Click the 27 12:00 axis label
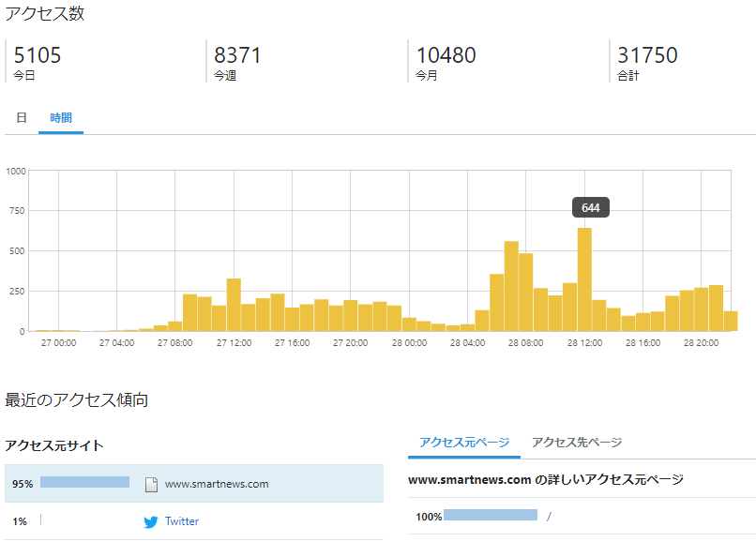Viewport: 756px width, 542px height. [x=234, y=343]
